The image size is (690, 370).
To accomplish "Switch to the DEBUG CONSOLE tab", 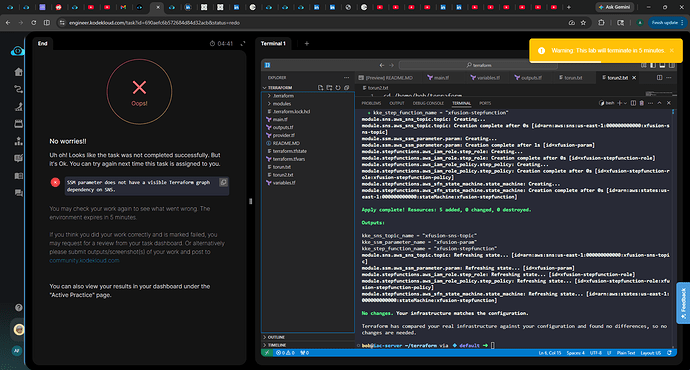I will tap(428, 103).
